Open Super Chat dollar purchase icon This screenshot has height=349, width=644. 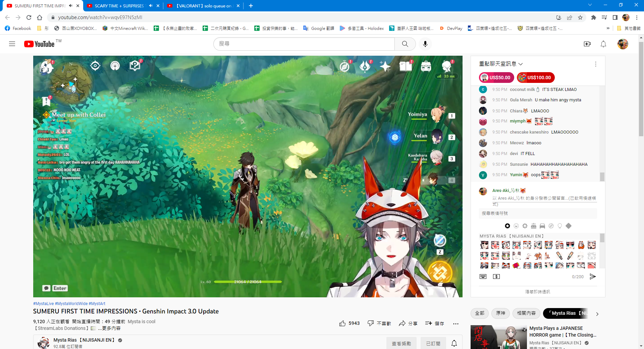(496, 277)
